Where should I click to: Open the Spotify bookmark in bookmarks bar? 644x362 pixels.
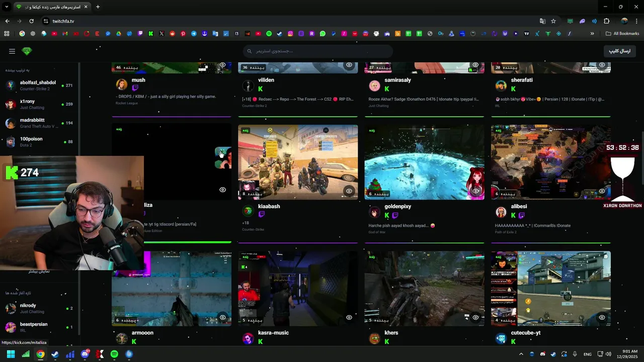[269, 34]
